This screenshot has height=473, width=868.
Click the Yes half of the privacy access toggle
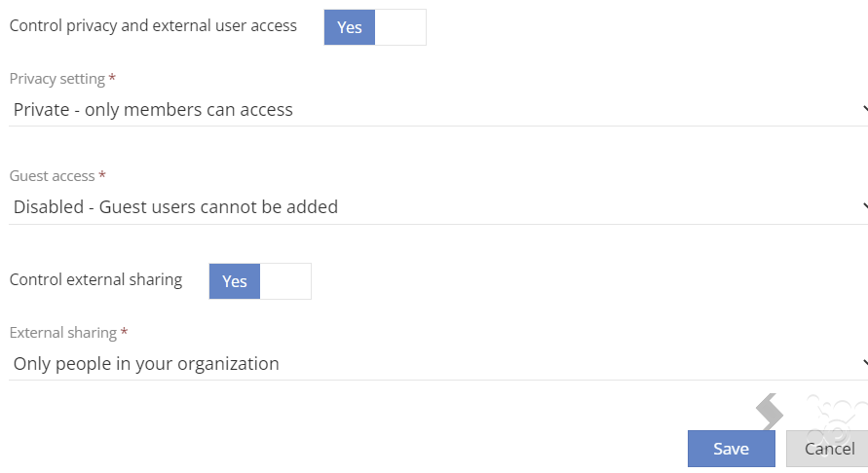350,27
